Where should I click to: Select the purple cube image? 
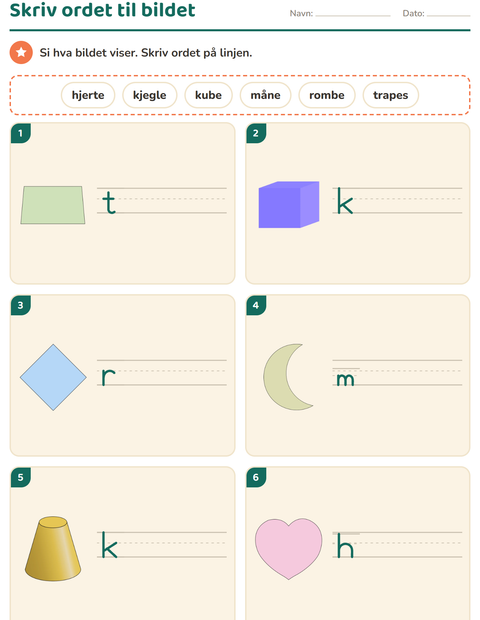pyautogui.click(x=289, y=204)
